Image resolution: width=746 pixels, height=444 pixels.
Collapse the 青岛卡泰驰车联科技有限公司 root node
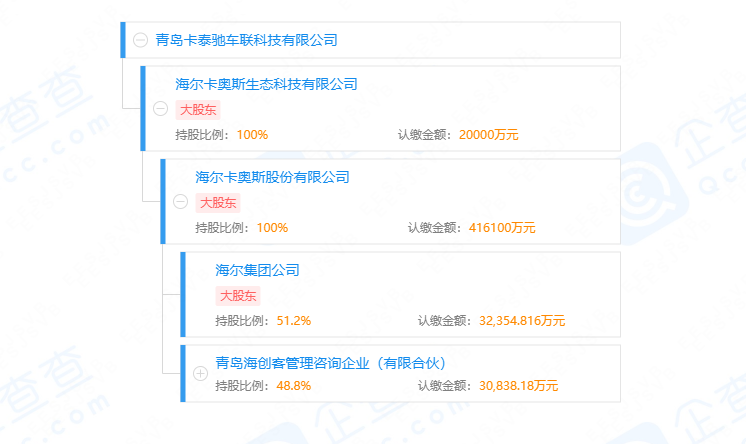click(x=140, y=41)
